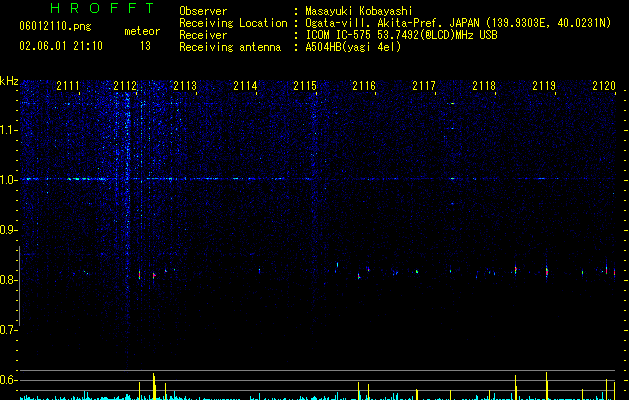Click the 0.8 frequency axis label
This screenshot has width=629, height=400.
click(x=8, y=280)
